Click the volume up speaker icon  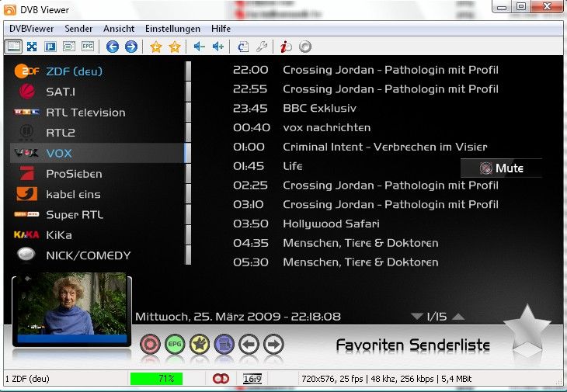pyautogui.click(x=218, y=47)
